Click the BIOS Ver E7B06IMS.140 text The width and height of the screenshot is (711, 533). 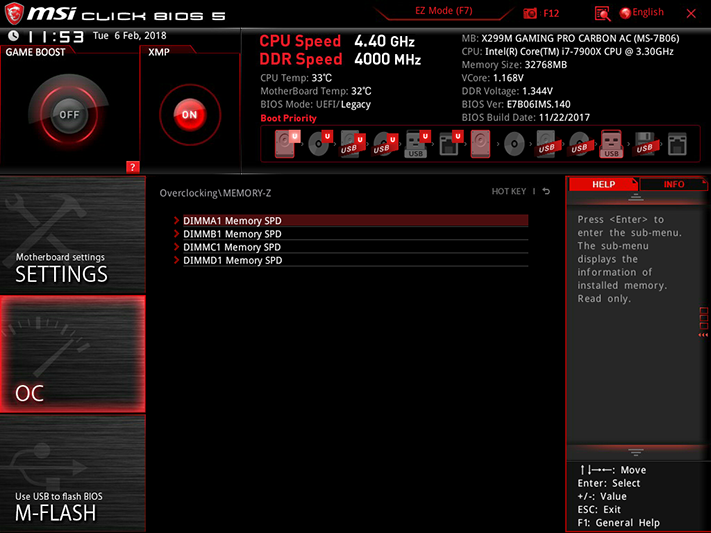click(516, 104)
